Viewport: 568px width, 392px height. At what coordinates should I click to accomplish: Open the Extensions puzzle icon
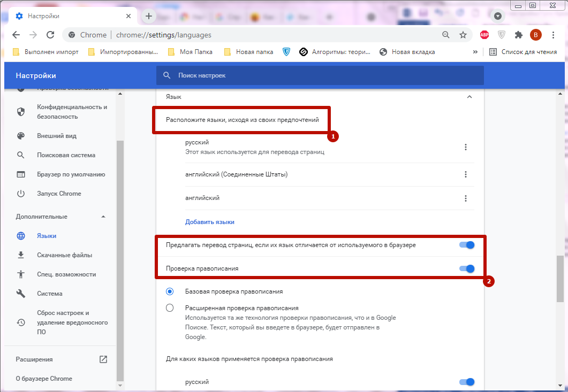[518, 35]
